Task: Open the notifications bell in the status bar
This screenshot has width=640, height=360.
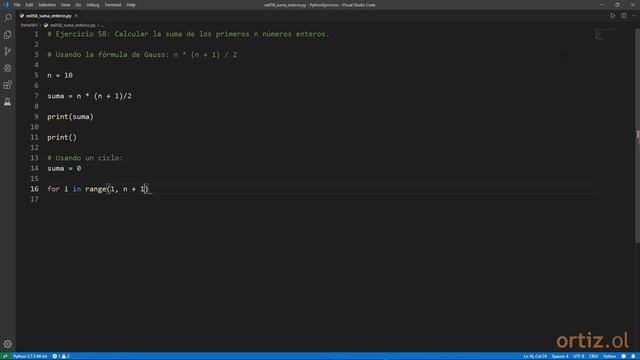Action: (x=633, y=356)
